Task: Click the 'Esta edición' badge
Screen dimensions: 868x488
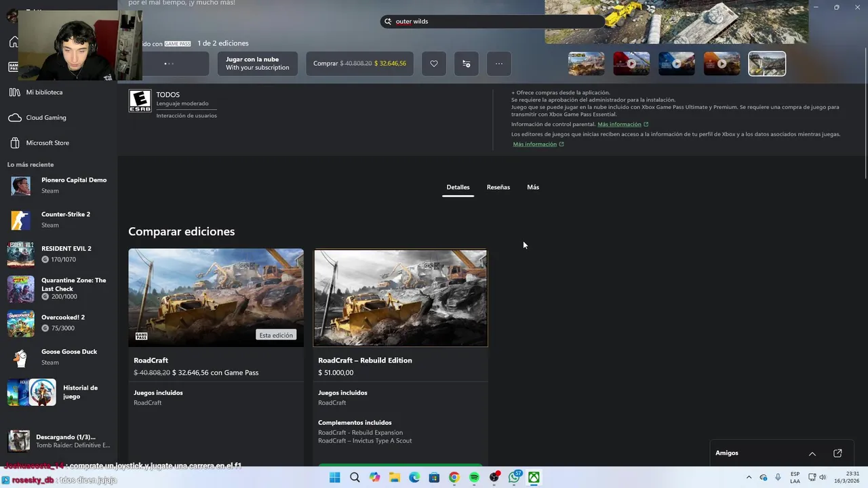Action: coord(276,335)
